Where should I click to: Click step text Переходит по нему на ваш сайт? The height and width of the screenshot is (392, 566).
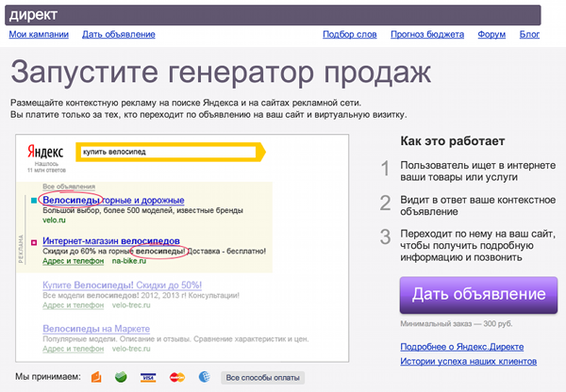(478, 246)
